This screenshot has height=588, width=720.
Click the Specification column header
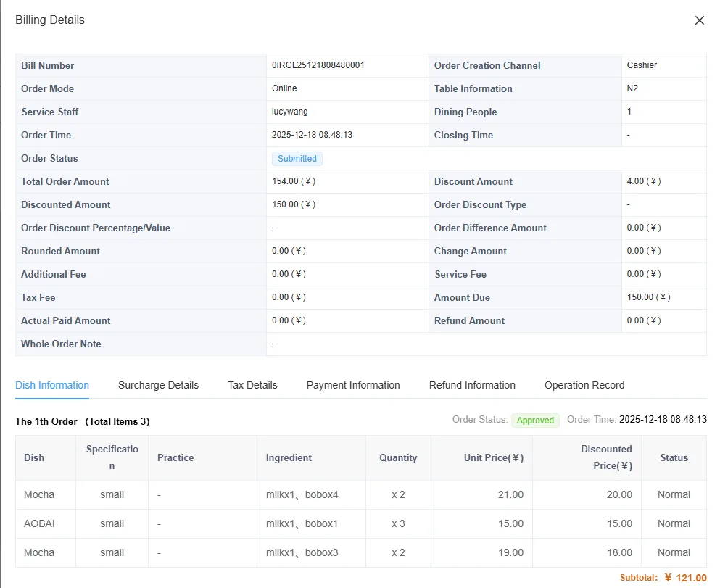pyautogui.click(x=112, y=457)
